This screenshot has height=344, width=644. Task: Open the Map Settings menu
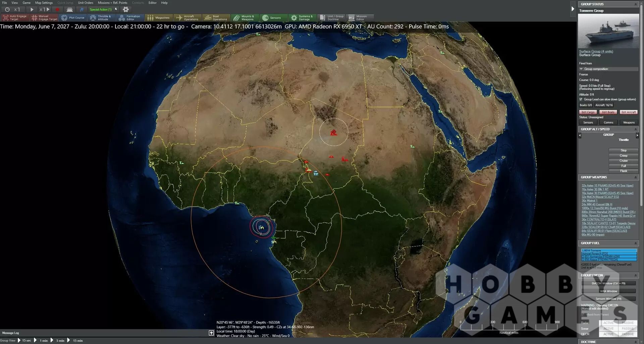[44, 3]
